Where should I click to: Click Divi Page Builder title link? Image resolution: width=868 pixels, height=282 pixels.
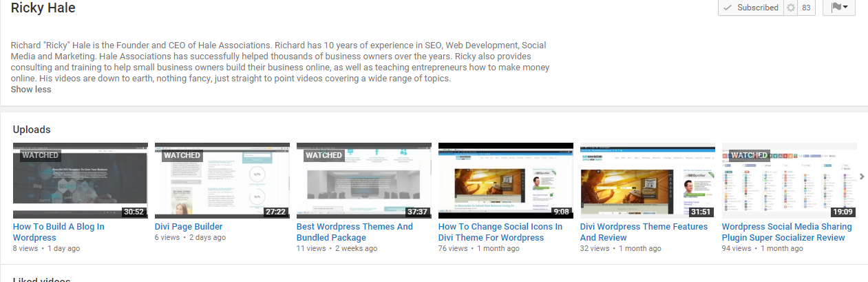(189, 227)
